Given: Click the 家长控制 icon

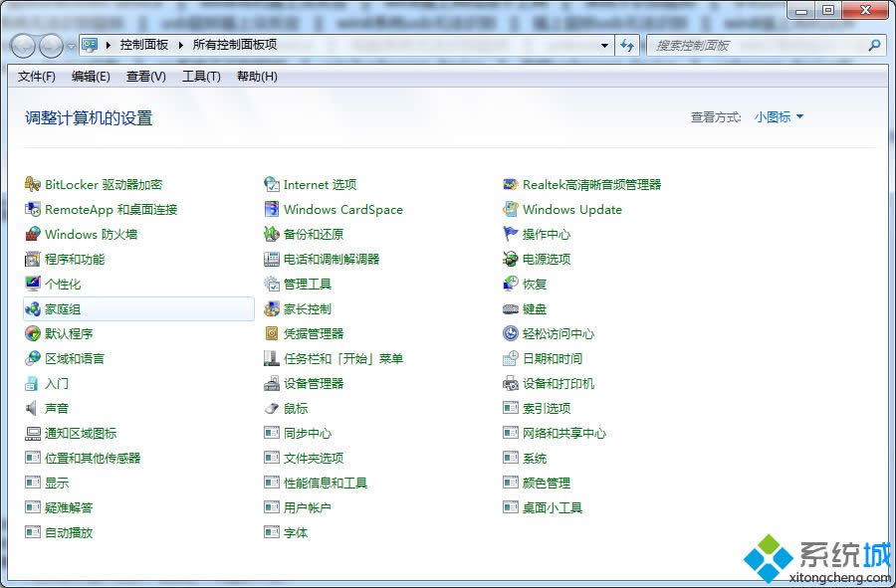Looking at the screenshot, I should [272, 308].
